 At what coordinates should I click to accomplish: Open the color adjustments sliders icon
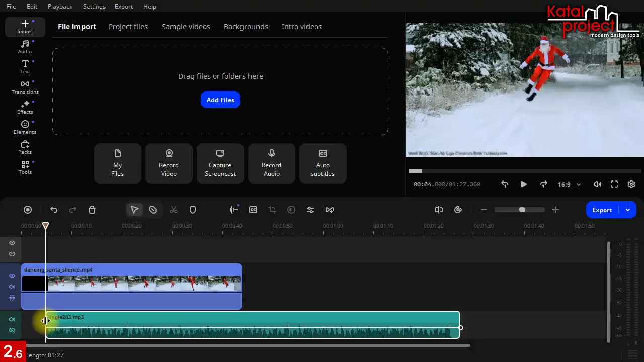[x=310, y=210]
